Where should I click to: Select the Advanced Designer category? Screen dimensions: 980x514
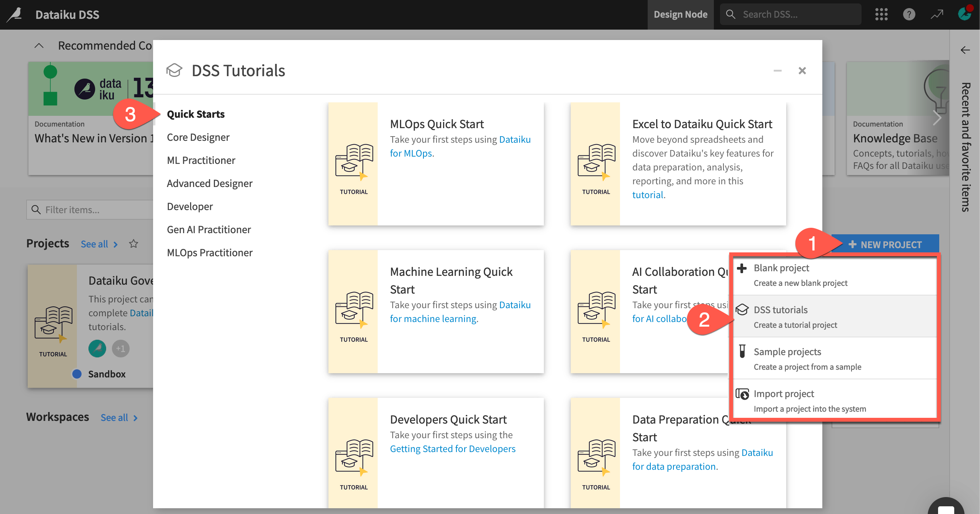[210, 183]
